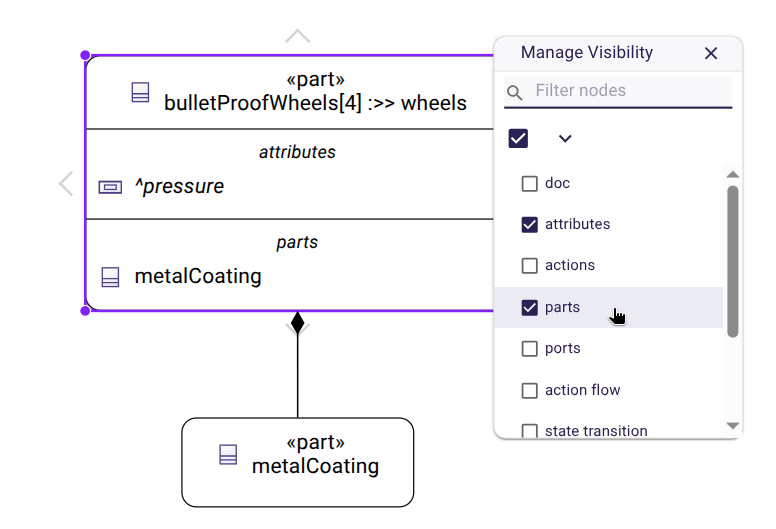This screenshot has height=529, width=776.
Task: Click the part icon beside bulletProofWheels
Action: coord(140,93)
